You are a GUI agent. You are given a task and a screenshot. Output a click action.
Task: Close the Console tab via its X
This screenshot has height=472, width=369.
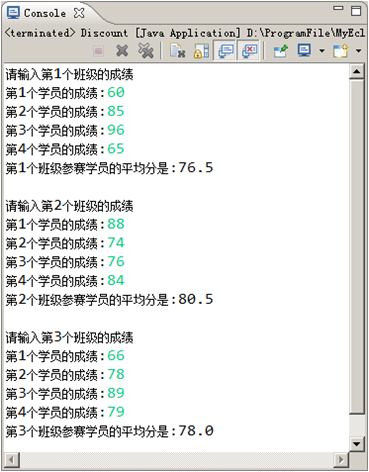tap(79, 13)
